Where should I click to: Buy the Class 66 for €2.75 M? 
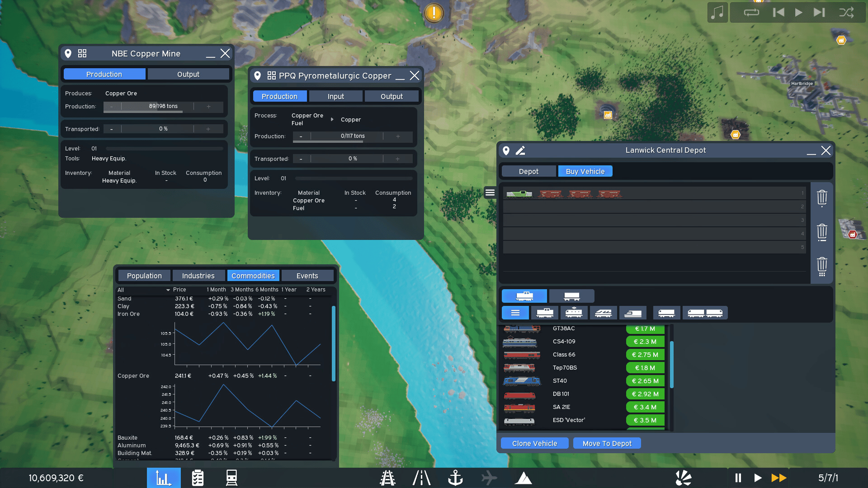point(645,355)
